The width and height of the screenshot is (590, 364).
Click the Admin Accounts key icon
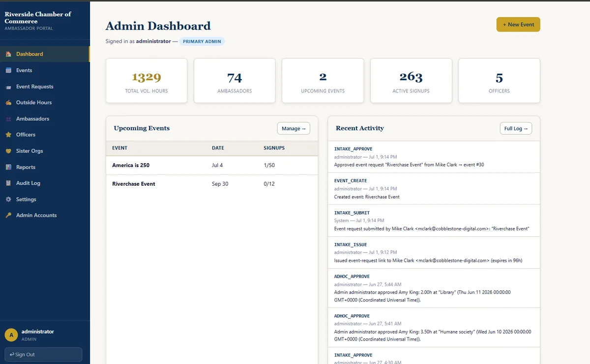tap(8, 215)
